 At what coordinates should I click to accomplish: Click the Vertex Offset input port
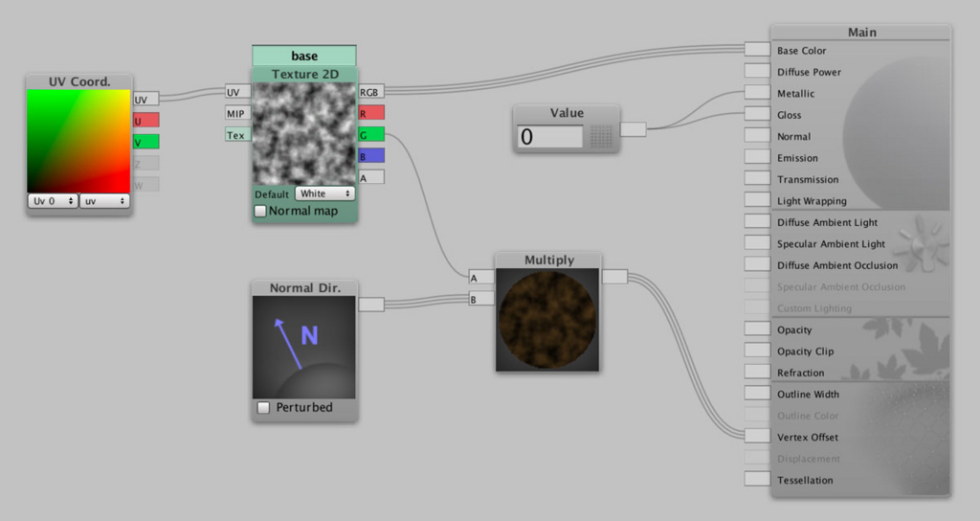point(757,436)
